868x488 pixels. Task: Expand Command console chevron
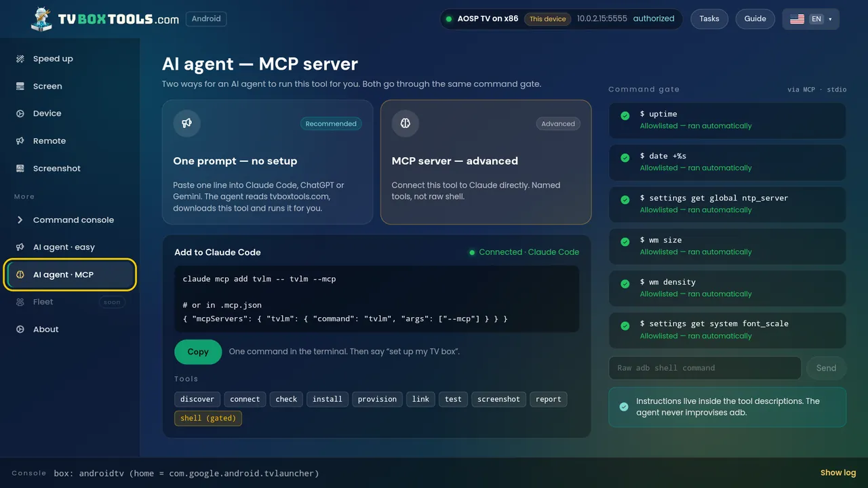click(20, 220)
